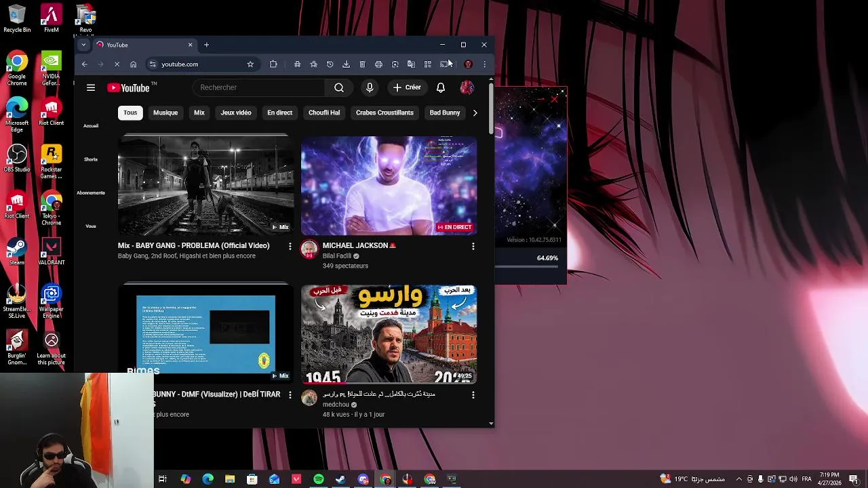This screenshot has height=488, width=868.
Task: Open the YouTube account avatar menu
Action: point(467,87)
